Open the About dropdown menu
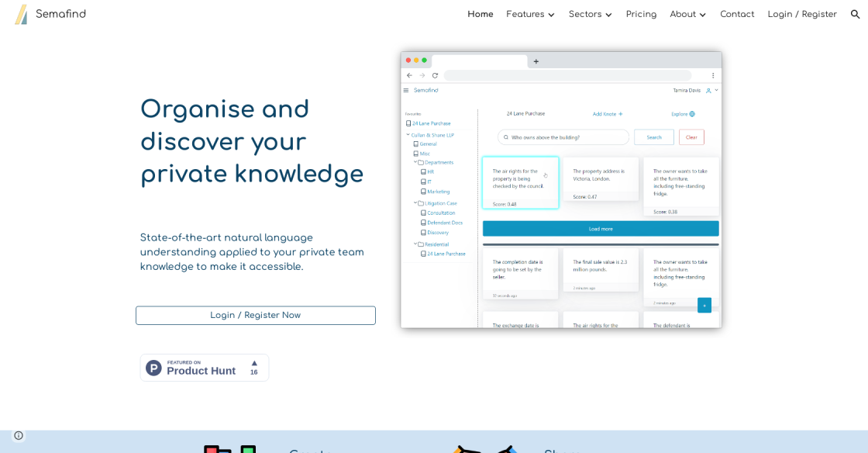The image size is (868, 453). tap(687, 14)
